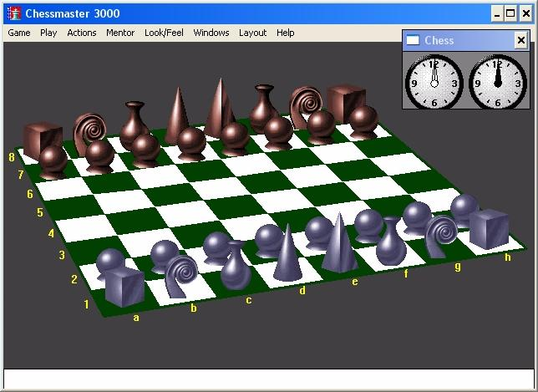Image resolution: width=538 pixels, height=392 pixels.
Task: Open the Game menu
Action: click(19, 33)
